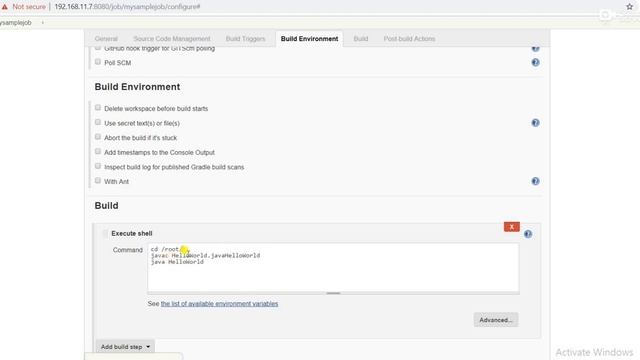640x360 pixels.
Task: Check Abort the build if it's stuck
Action: coord(98,137)
